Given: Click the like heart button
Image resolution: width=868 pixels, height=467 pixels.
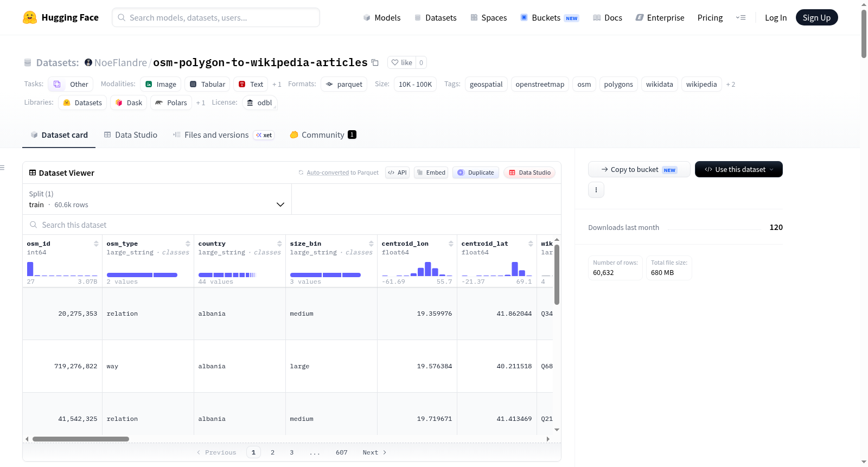Looking at the screenshot, I should [402, 62].
